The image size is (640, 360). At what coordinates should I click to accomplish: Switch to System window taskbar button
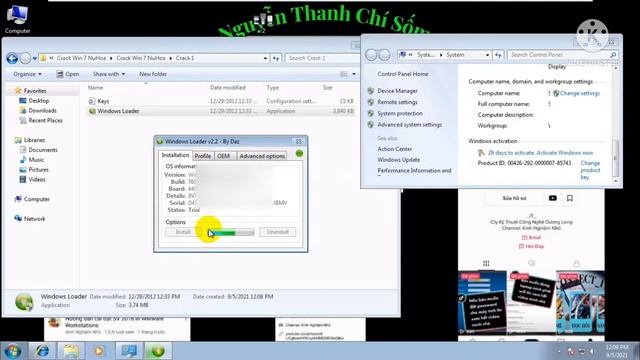tap(129, 351)
